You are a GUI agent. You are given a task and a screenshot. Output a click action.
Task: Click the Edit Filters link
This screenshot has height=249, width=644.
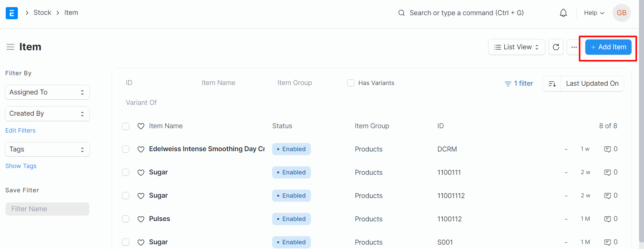pyautogui.click(x=20, y=131)
